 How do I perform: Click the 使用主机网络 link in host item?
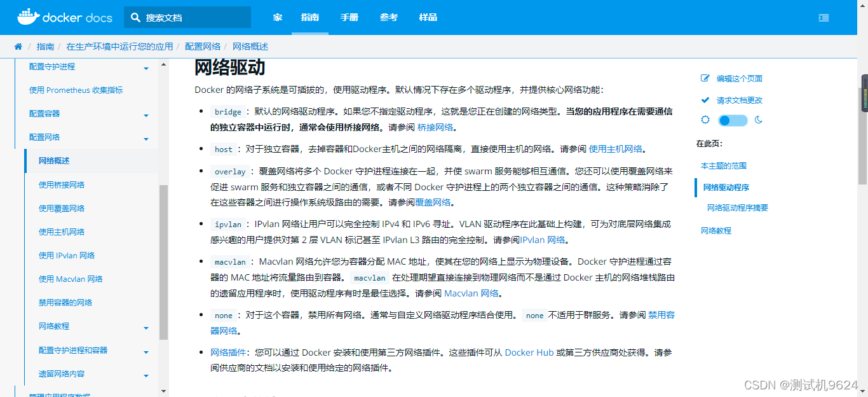click(616, 149)
